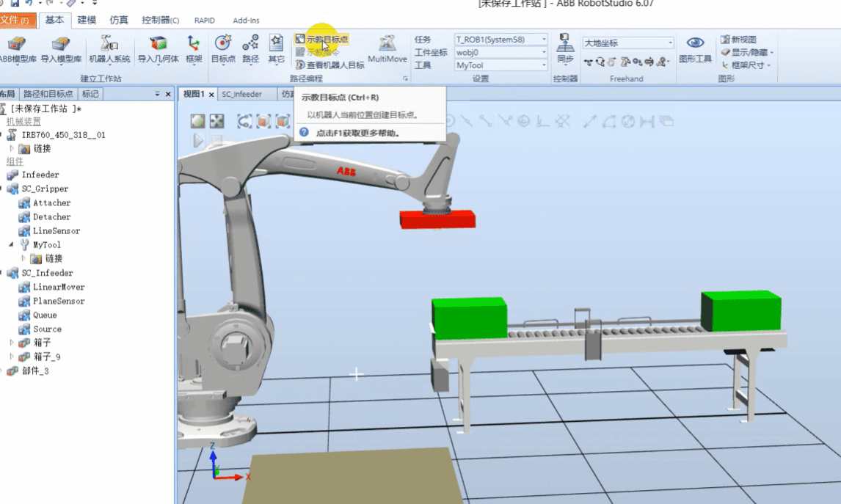Viewport: 841px width, 504px height.
Task: Open the 工件坐标 wobj0 dropdown
Action: (501, 52)
